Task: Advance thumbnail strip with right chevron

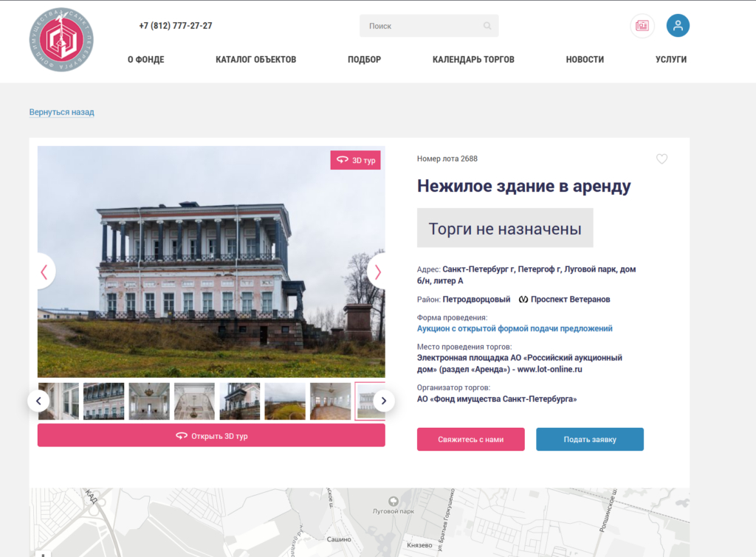Action: (384, 401)
